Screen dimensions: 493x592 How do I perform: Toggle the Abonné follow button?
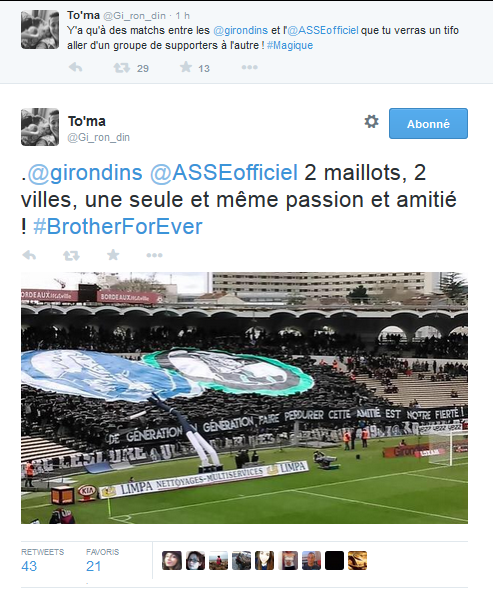[x=428, y=123]
